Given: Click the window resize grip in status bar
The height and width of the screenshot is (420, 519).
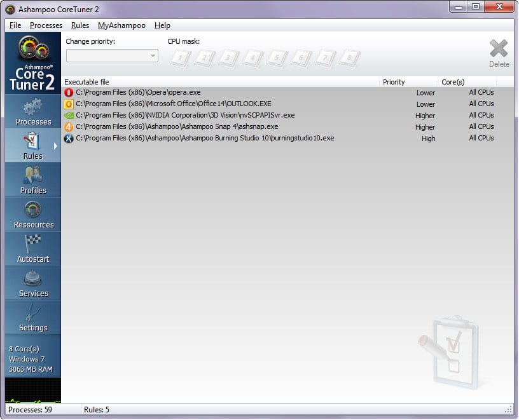Looking at the screenshot, I should tap(509, 410).
